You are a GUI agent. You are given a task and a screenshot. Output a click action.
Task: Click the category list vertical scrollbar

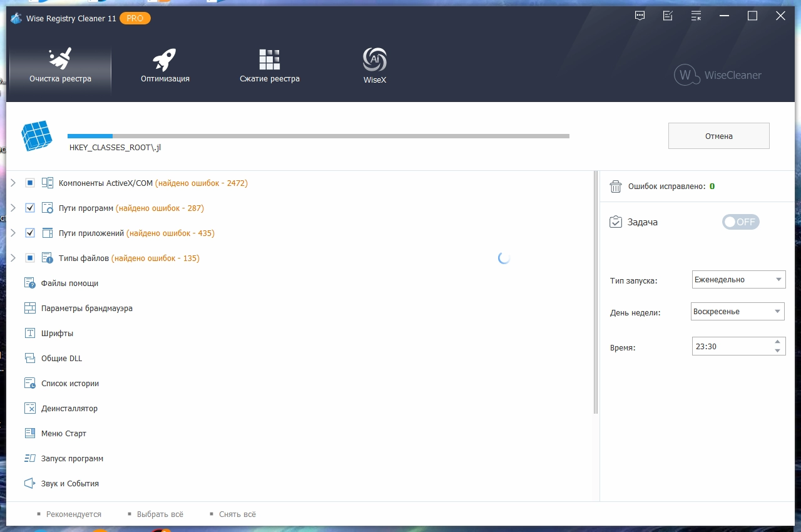(596, 292)
